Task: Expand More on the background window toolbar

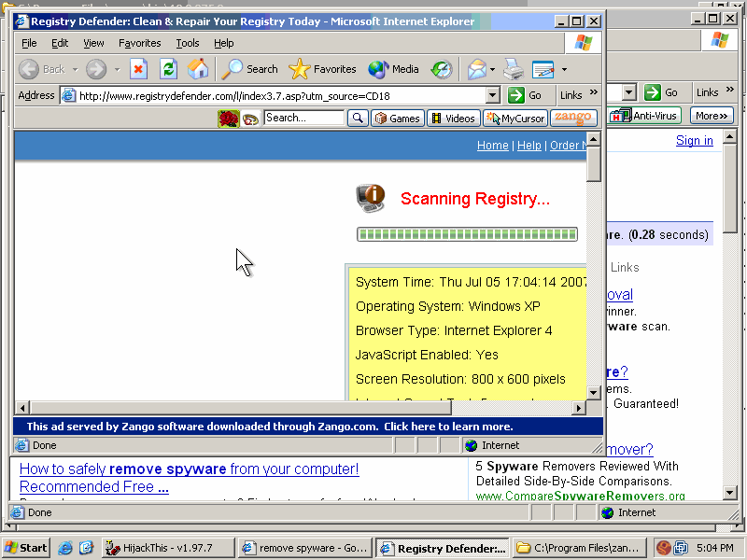Action: [712, 116]
